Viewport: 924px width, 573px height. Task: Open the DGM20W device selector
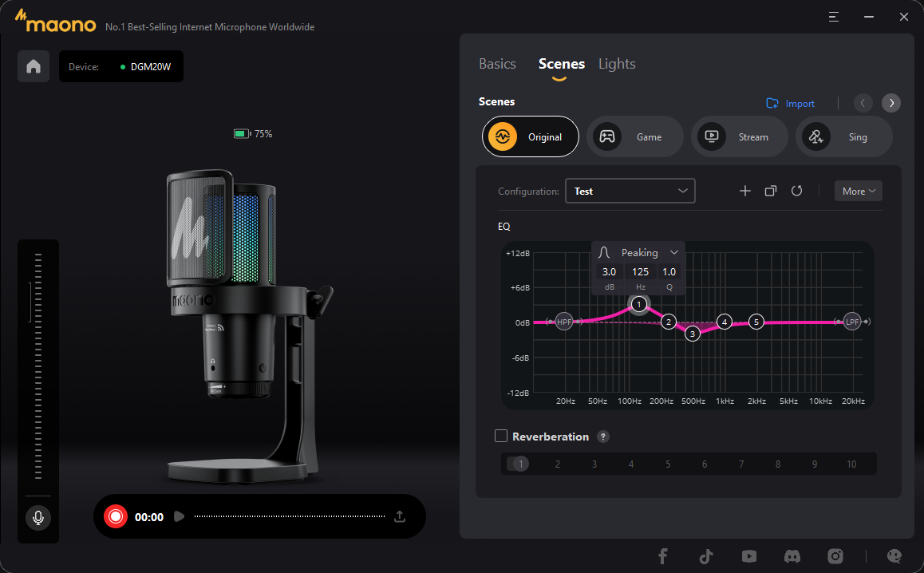click(x=121, y=66)
